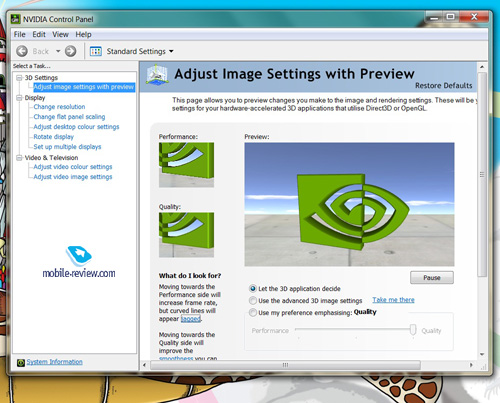Image resolution: width=500 pixels, height=403 pixels.
Task: Select Adjust image settings with preview
Action: tap(84, 87)
